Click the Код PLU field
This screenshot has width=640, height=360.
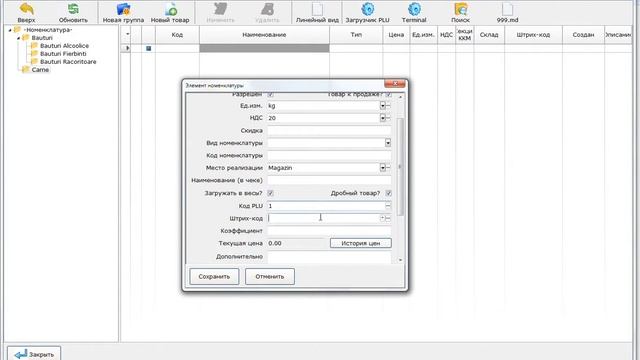(x=326, y=206)
